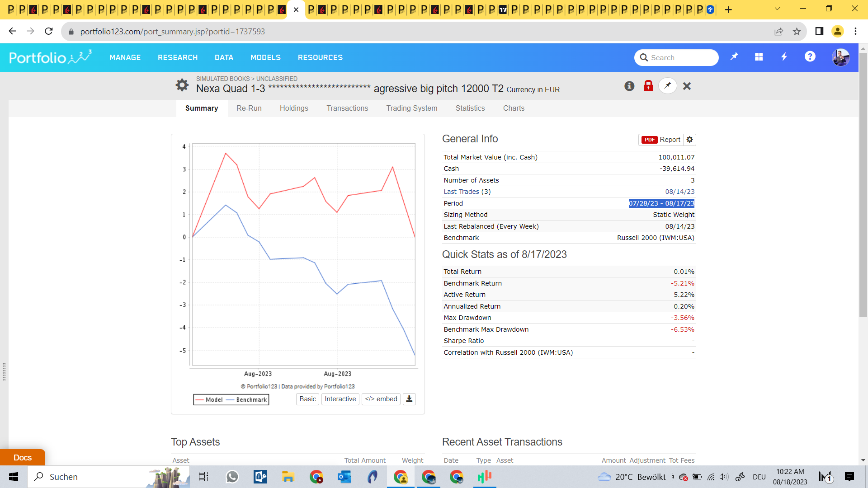
Task: Open the grid apps icon in header
Action: click(x=759, y=57)
